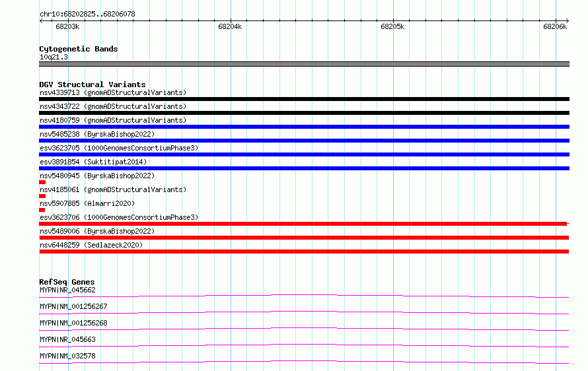Open the MYPN|NM_032578 transcript label
The width and height of the screenshot is (588, 371).
tap(67, 356)
